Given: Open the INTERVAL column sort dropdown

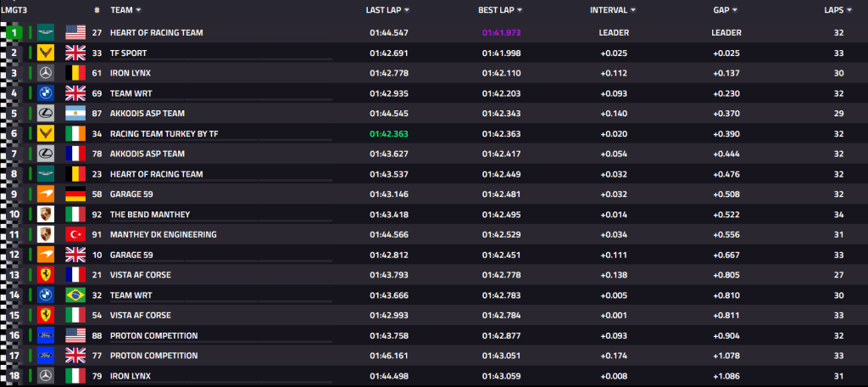Looking at the screenshot, I should [x=632, y=10].
